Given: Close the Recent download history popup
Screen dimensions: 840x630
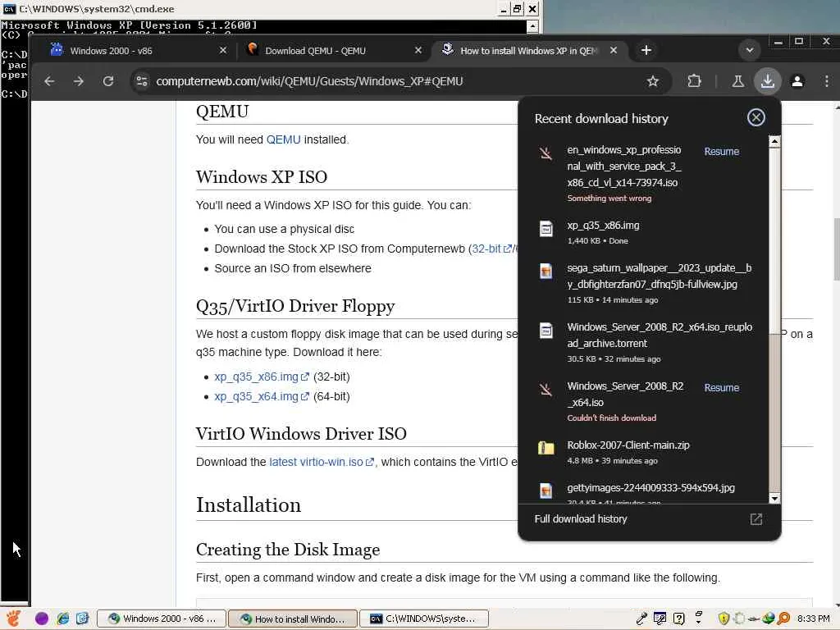Looking at the screenshot, I should click(756, 118).
